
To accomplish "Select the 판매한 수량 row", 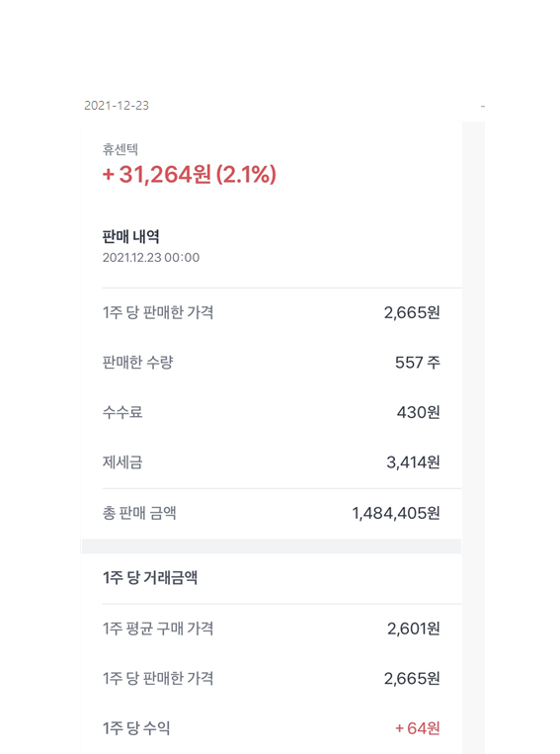I will [x=272, y=362].
